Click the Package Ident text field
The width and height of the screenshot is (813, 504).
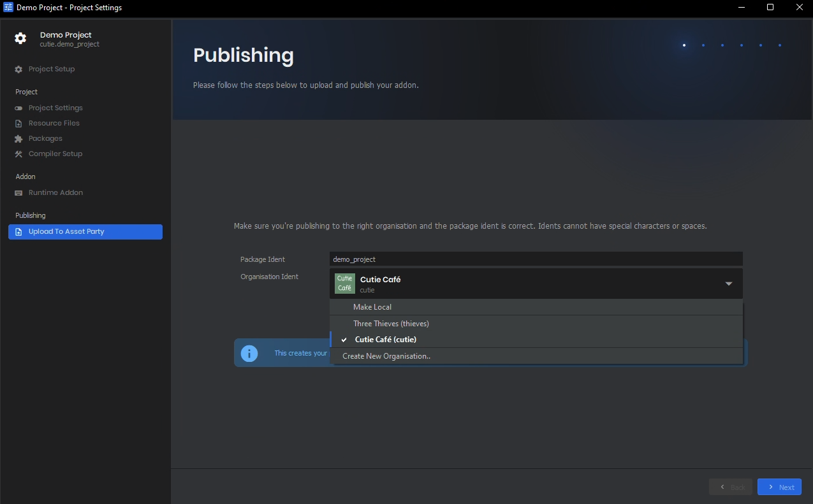(x=536, y=259)
